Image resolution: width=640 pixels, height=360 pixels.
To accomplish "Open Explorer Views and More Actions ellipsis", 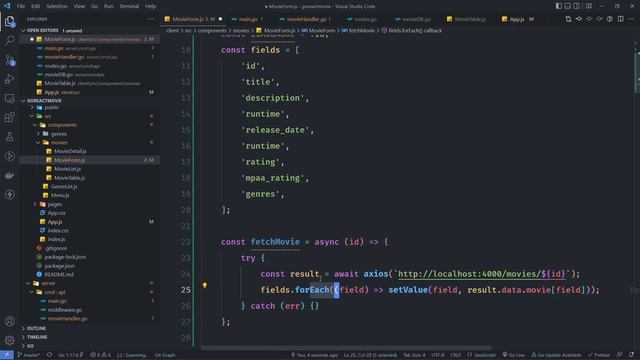I will [x=151, y=19].
